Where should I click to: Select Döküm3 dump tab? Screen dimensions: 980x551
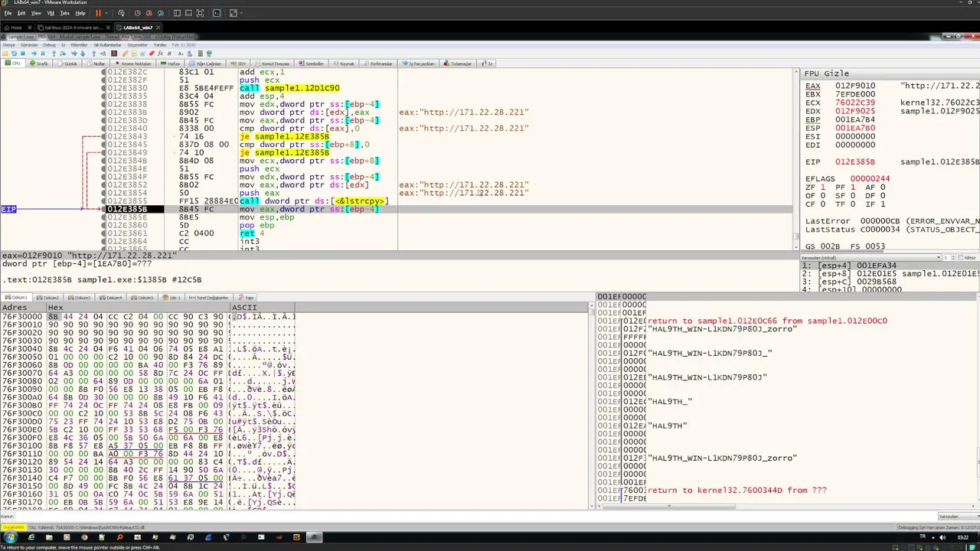[x=78, y=297]
